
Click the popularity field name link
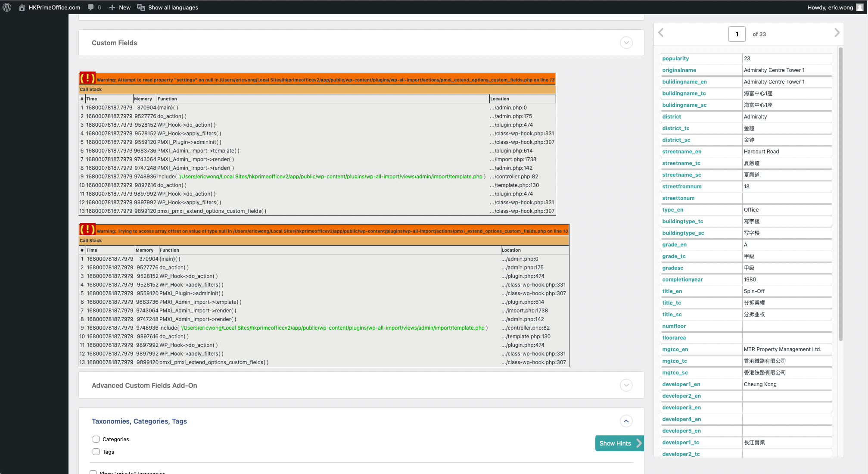pos(675,59)
